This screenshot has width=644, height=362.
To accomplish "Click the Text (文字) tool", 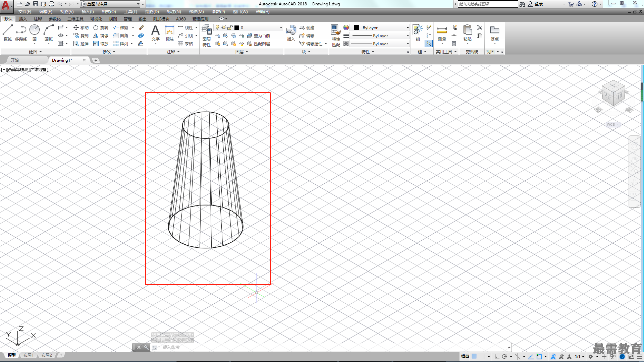I will tap(155, 33).
